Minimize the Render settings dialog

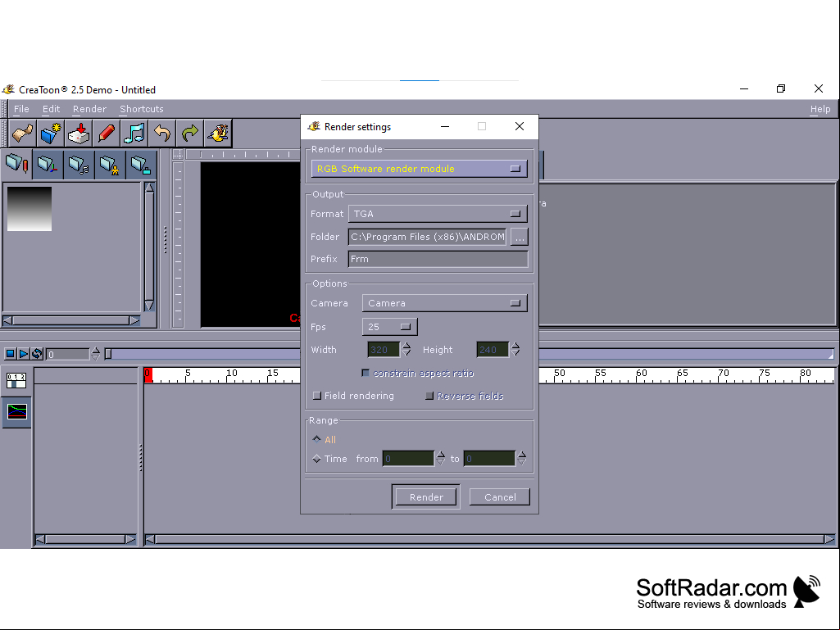coord(445,126)
